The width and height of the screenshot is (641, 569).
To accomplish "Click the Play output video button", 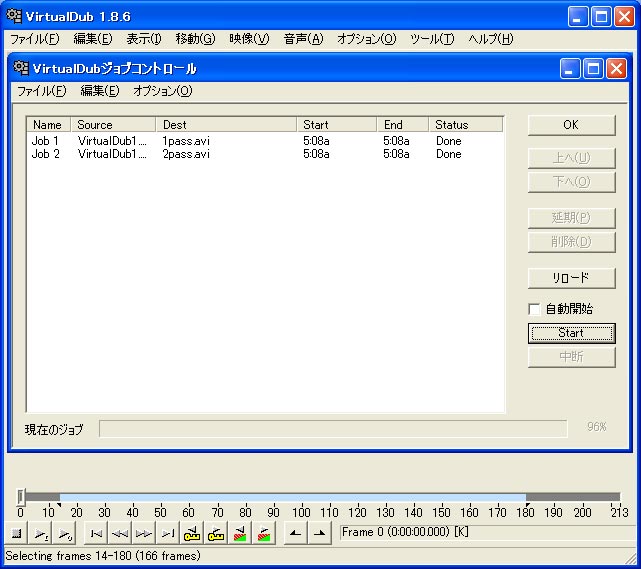I will pos(64,533).
